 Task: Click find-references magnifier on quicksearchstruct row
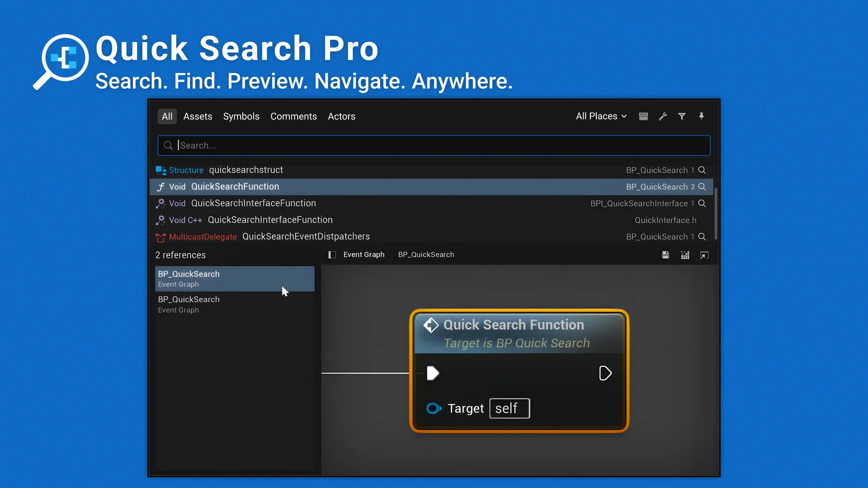[702, 170]
